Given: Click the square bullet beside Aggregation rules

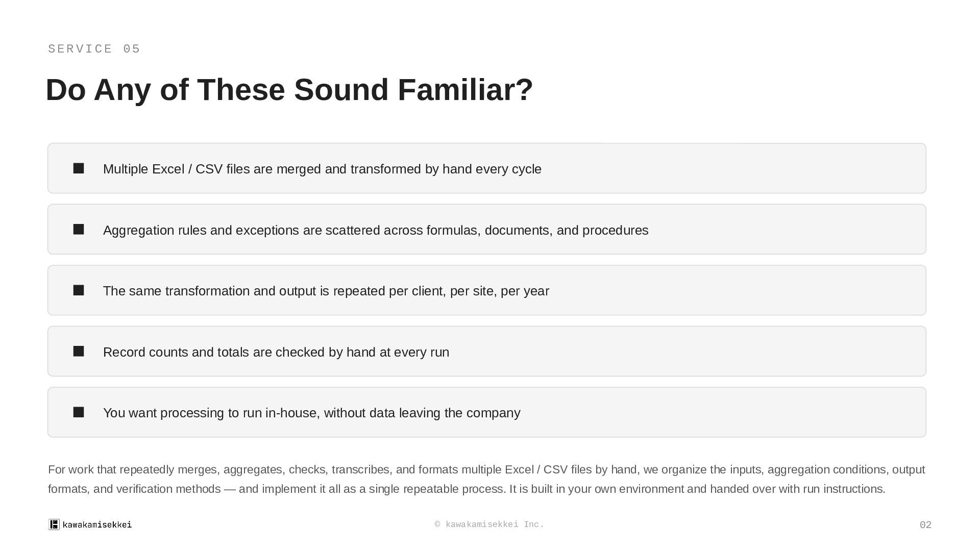Looking at the screenshot, I should (x=79, y=230).
